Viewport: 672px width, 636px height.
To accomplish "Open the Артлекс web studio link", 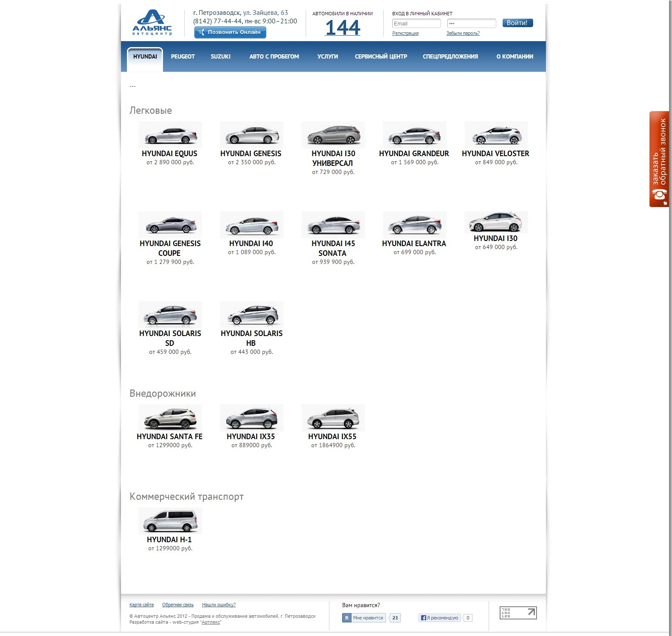I will (x=211, y=622).
